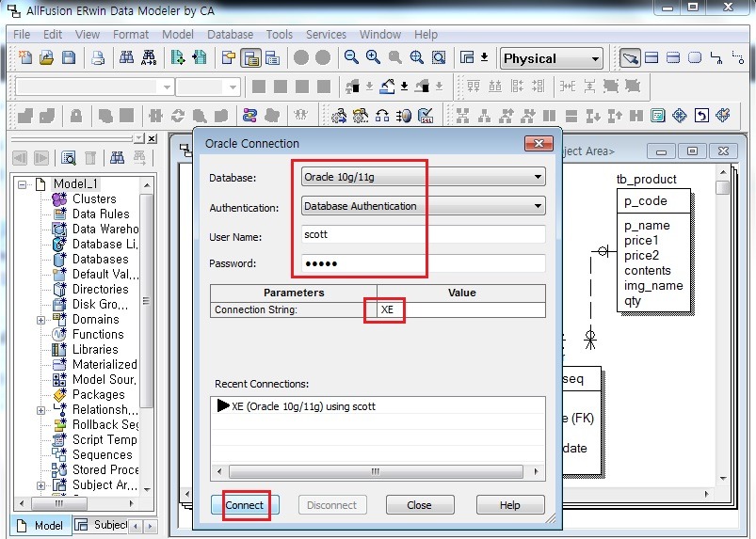The height and width of the screenshot is (539, 756).
Task: Click the Print toolbar icon
Action: coord(98,57)
